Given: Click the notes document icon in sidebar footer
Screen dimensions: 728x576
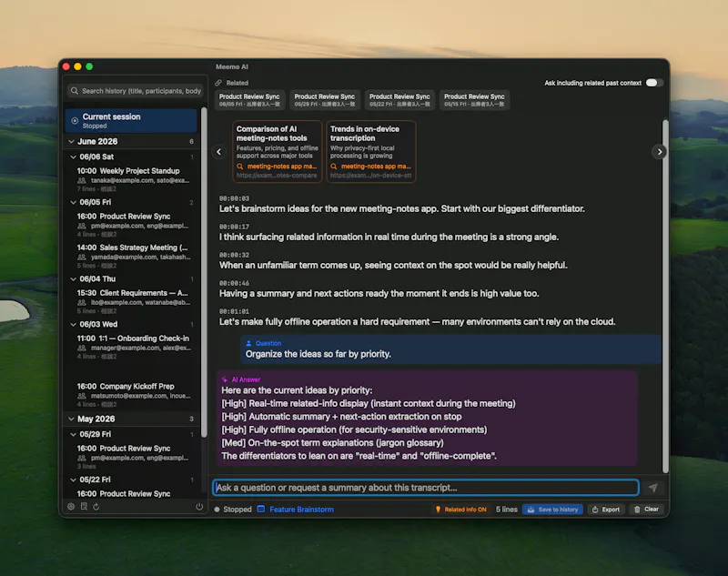Looking at the screenshot, I should pyautogui.click(x=84, y=506).
